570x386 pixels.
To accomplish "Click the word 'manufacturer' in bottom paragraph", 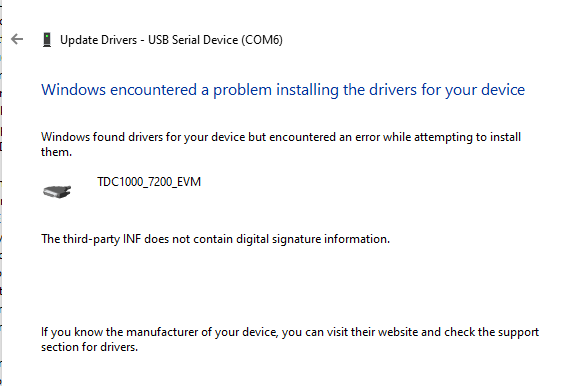I will pos(162,332).
